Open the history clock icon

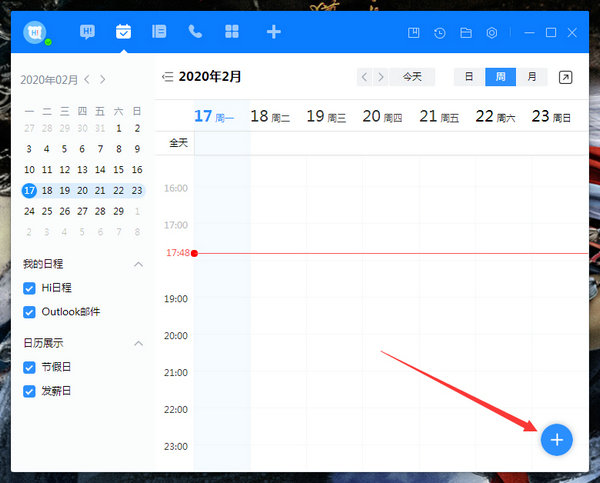[440, 33]
